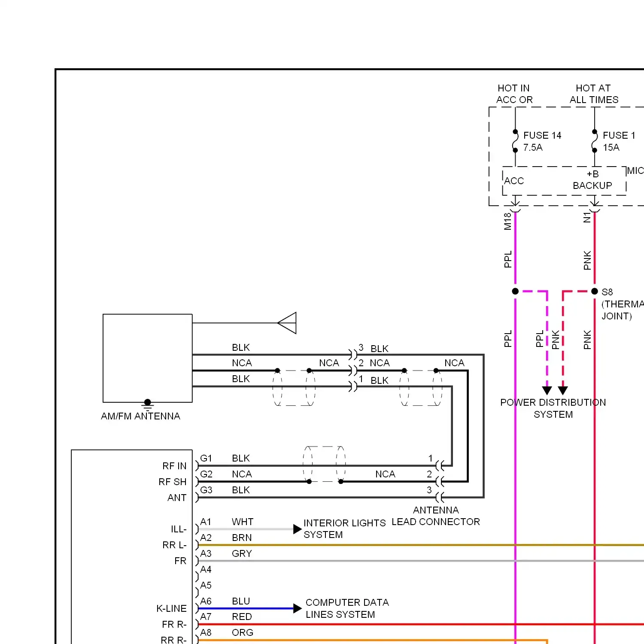
Task: Click the arrow pointing to INTERIOR LIGHTS SYSTEM
Action: [297, 529]
